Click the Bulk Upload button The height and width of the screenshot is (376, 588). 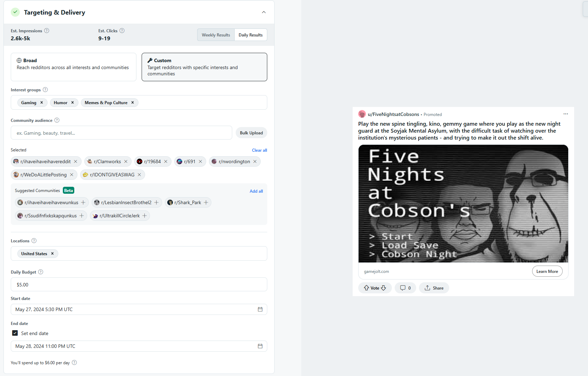[251, 133]
